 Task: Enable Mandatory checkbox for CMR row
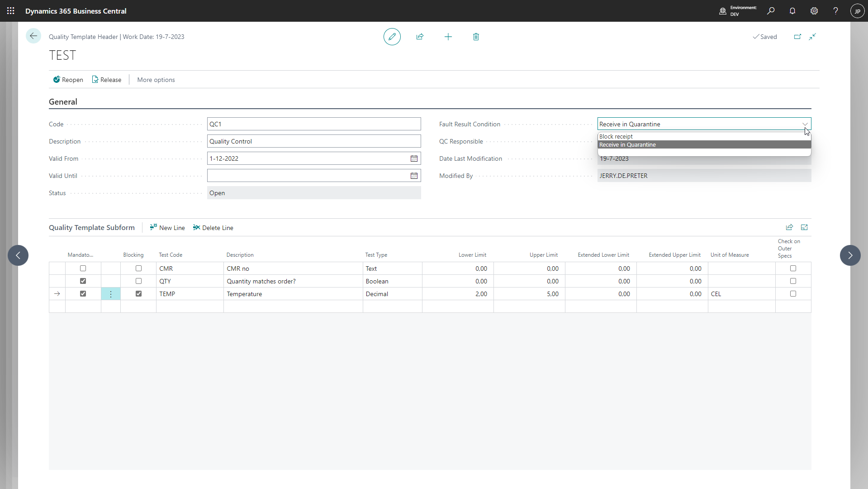tap(83, 268)
